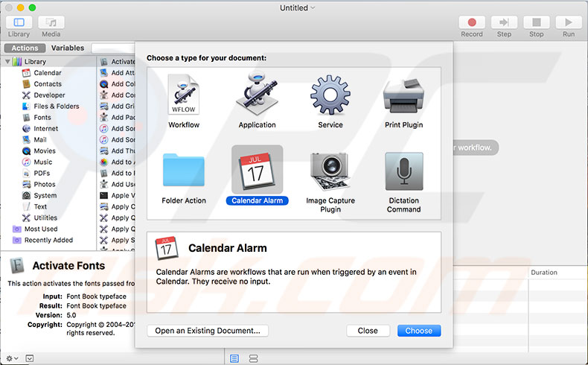Select Movies in the Library list
Screen dimensions: 588x365
(45, 150)
